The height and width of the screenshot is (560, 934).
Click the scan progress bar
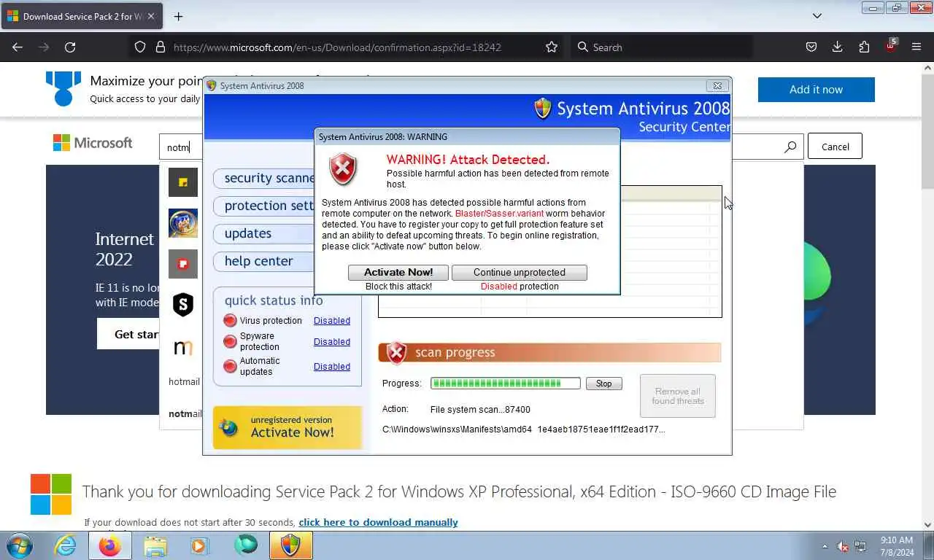[x=506, y=384]
